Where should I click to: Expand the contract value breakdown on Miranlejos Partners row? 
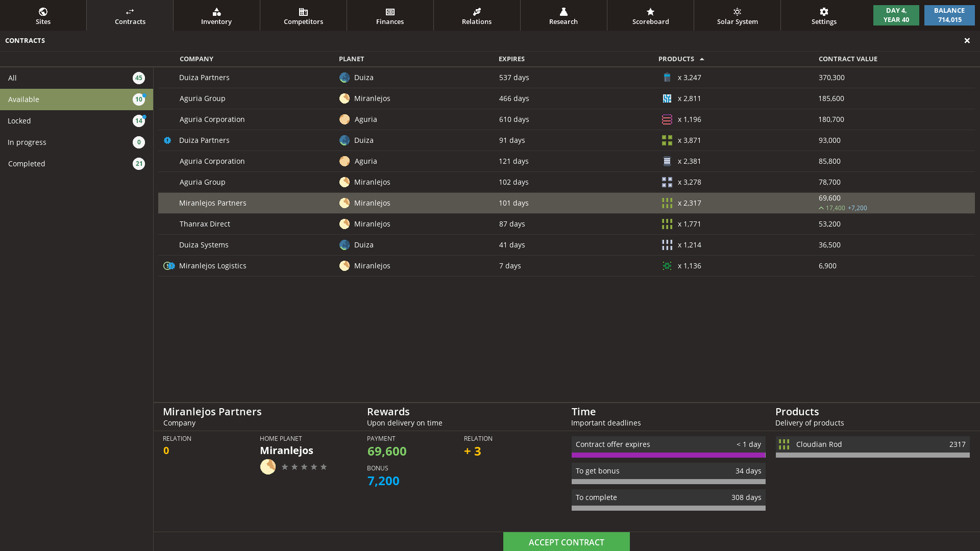821,208
